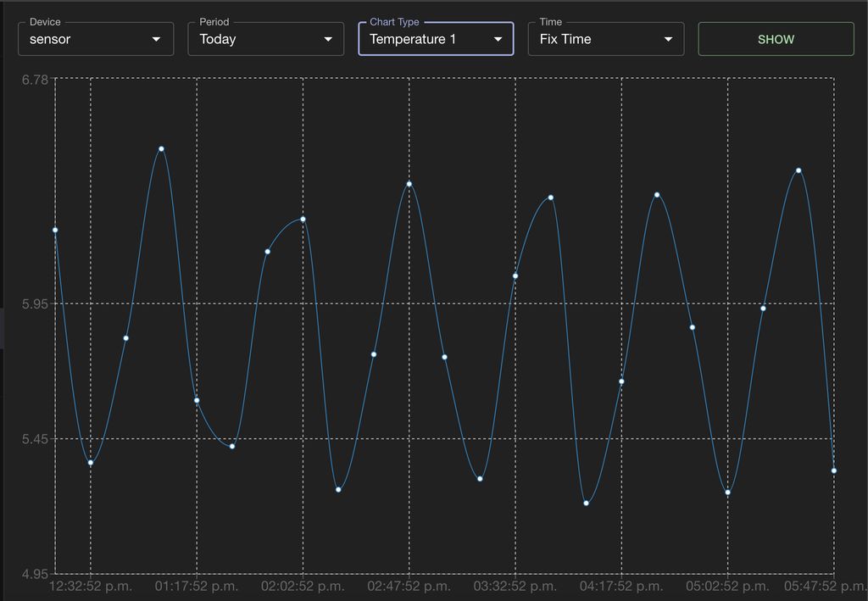Click the arrow icon in Time field
The height and width of the screenshot is (601, 868).
668,39
